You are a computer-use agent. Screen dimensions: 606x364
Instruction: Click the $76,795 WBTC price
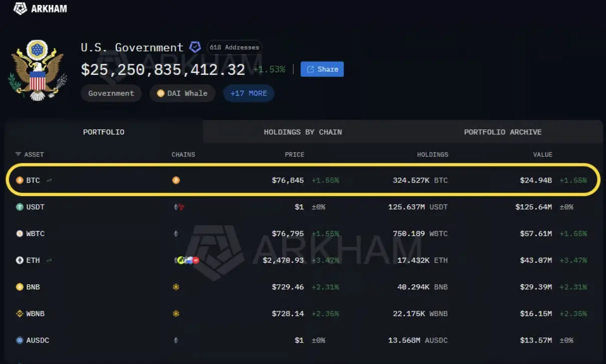[x=288, y=234]
